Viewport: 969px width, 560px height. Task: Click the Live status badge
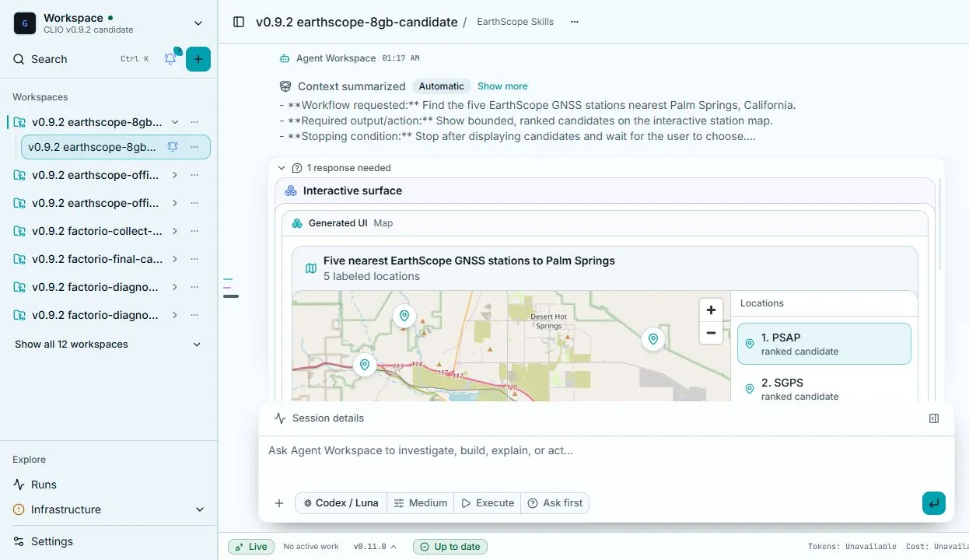(x=251, y=547)
